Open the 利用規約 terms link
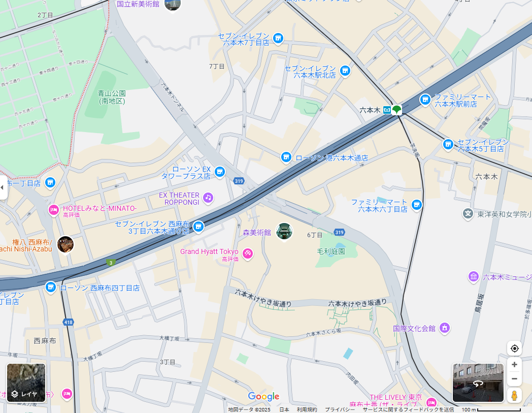 pyautogui.click(x=307, y=409)
